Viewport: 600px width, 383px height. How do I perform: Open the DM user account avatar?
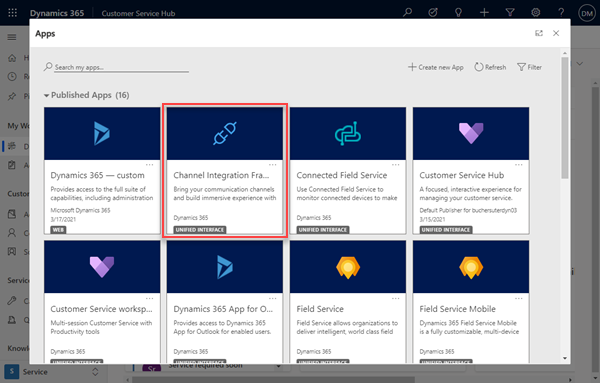(587, 13)
